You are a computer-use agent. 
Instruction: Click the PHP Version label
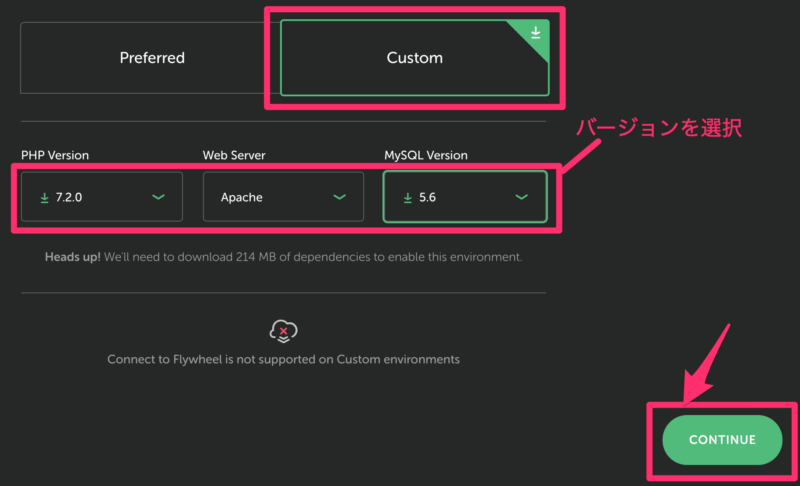pyautogui.click(x=55, y=155)
